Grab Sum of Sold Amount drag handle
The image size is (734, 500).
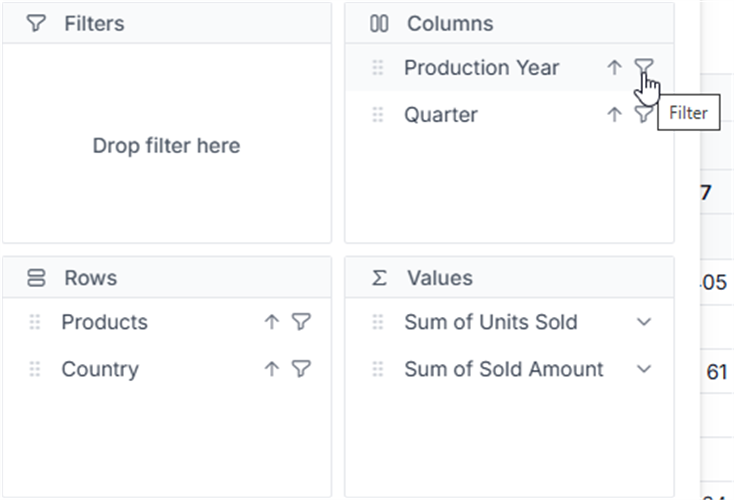tap(377, 369)
